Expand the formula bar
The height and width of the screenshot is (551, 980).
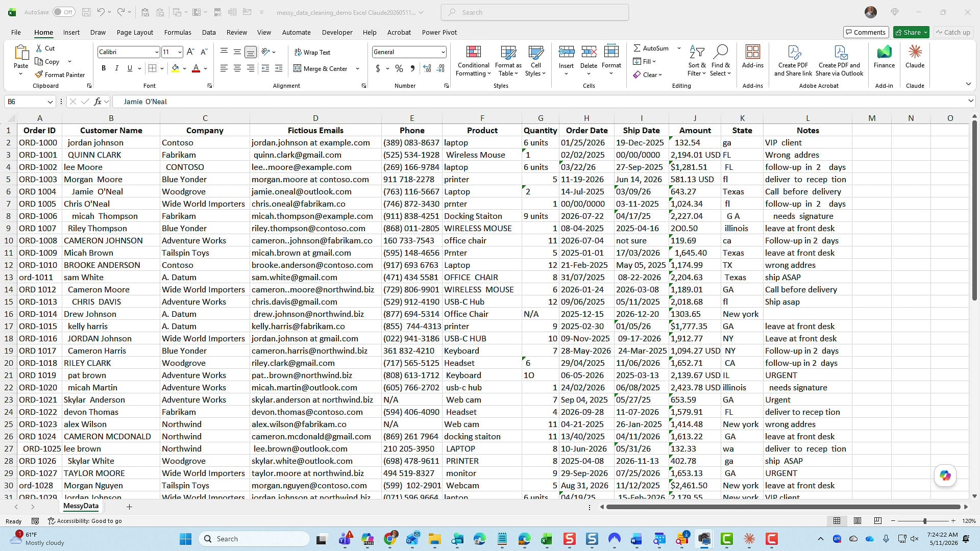point(970,102)
